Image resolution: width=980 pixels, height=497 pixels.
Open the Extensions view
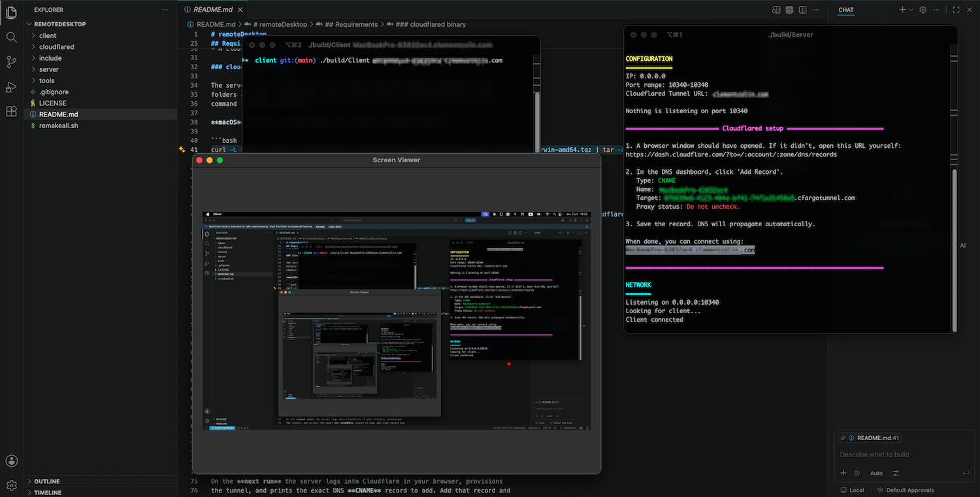11,111
